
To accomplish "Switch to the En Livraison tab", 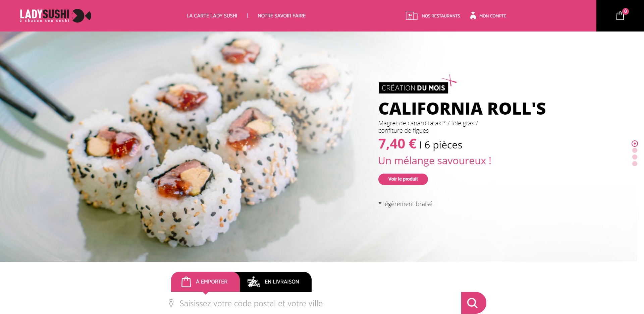I will point(276,282).
